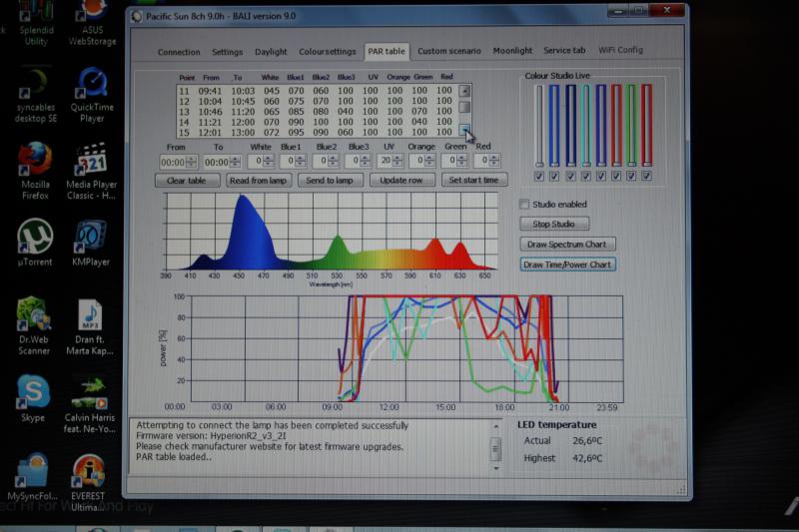Image resolution: width=799 pixels, height=532 pixels.
Task: Open Media Player Classic icon
Action: 92,160
